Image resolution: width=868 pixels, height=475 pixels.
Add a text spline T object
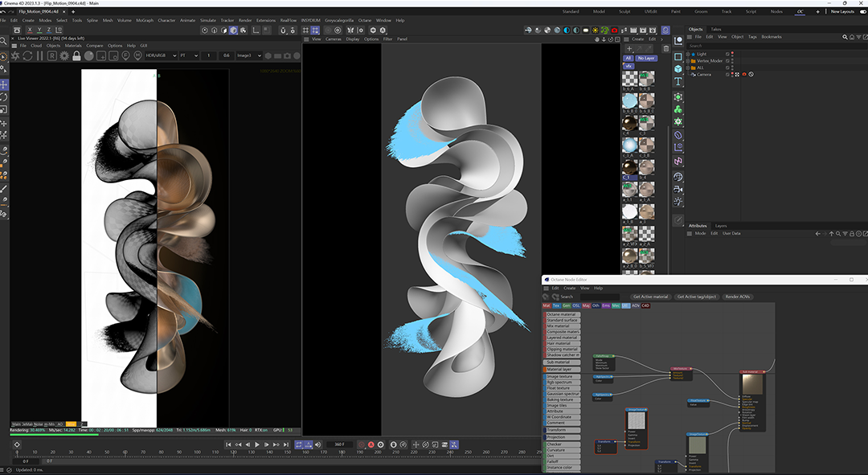(x=678, y=81)
